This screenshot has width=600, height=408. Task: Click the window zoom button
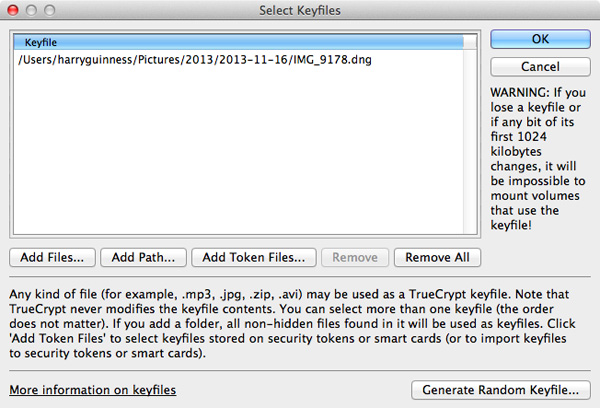50,10
